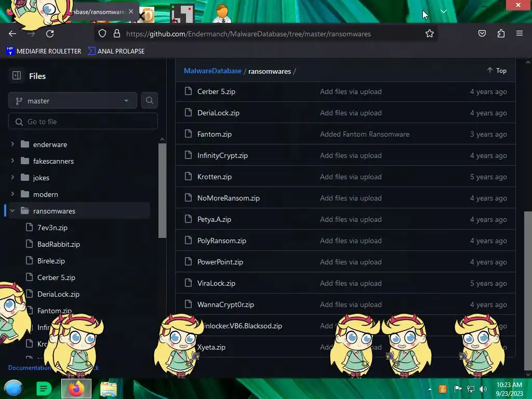Select 7ev3n.zip in the file tree

point(52,228)
